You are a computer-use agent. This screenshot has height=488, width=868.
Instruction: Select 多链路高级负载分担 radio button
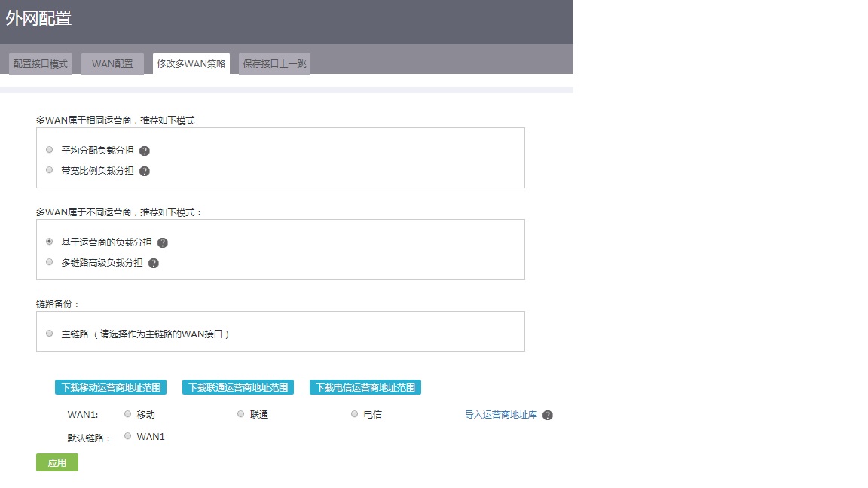click(x=49, y=262)
